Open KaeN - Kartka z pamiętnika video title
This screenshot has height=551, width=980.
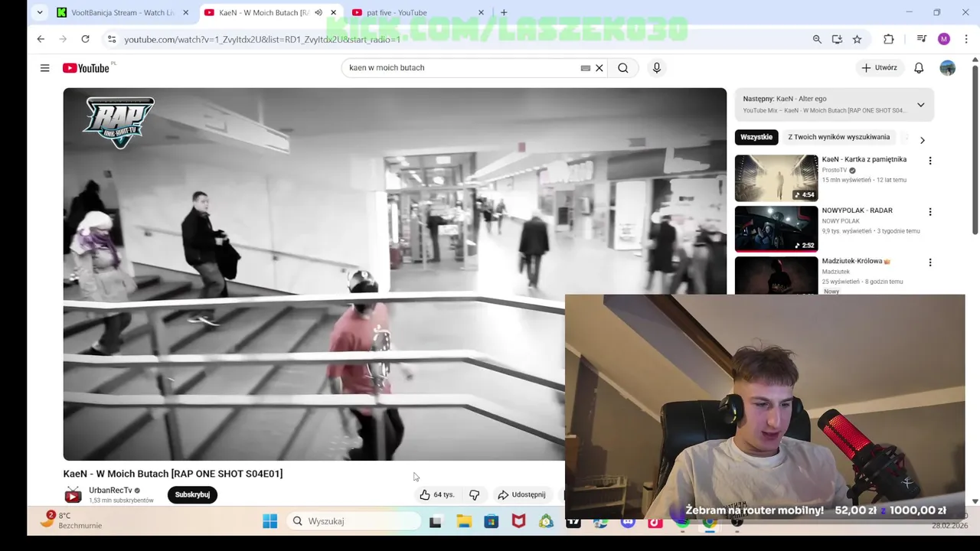(x=864, y=159)
